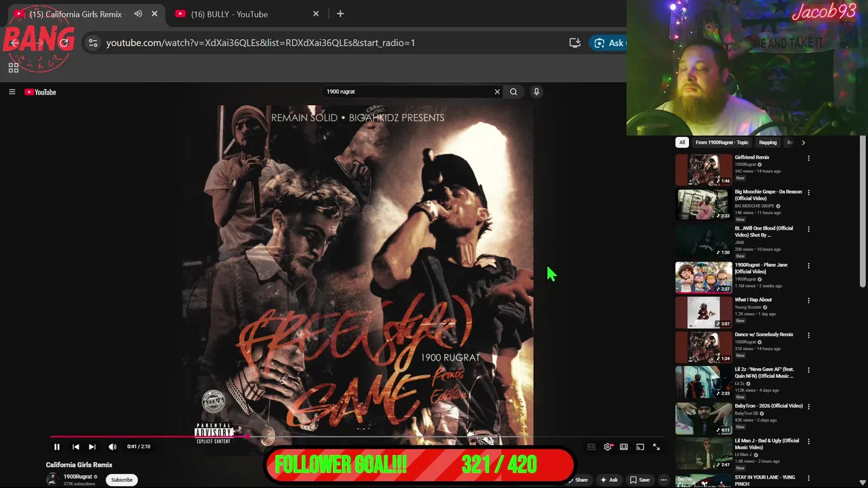Start voice search with microphone icon
Screen dimensions: 868x488
536,91
